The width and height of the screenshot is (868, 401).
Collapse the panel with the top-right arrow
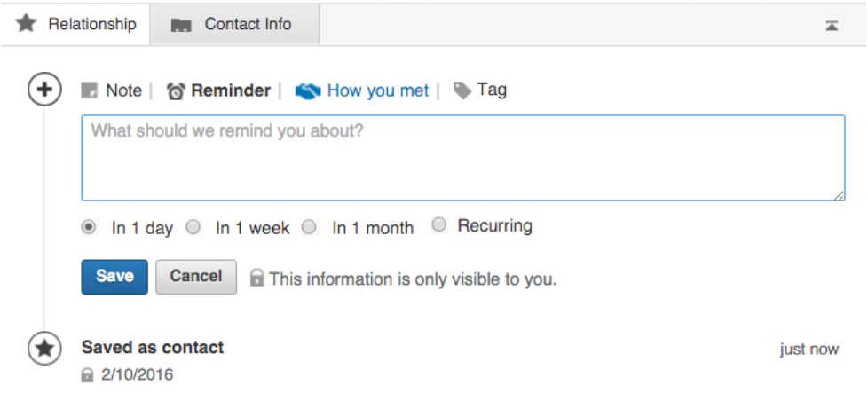[832, 25]
